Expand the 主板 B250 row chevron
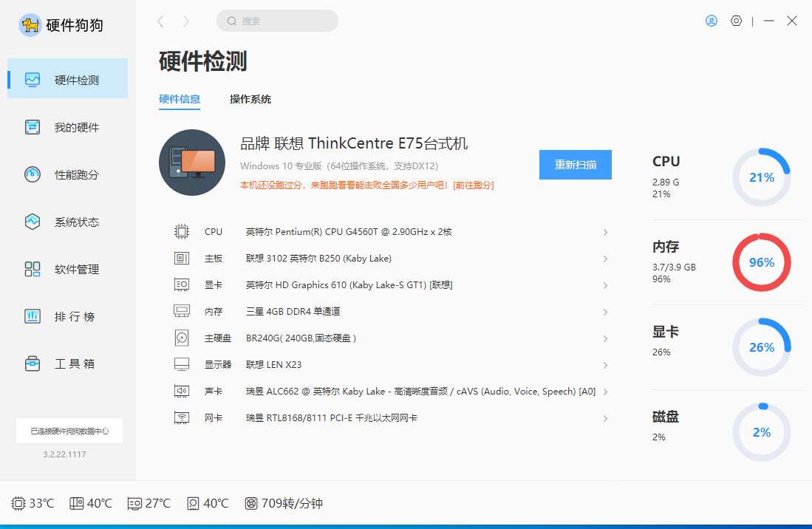This screenshot has height=529, width=812. tap(605, 259)
